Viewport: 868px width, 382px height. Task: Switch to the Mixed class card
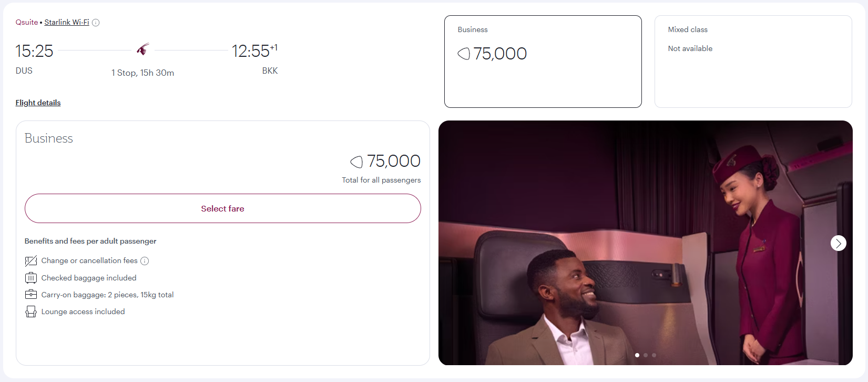tap(753, 62)
